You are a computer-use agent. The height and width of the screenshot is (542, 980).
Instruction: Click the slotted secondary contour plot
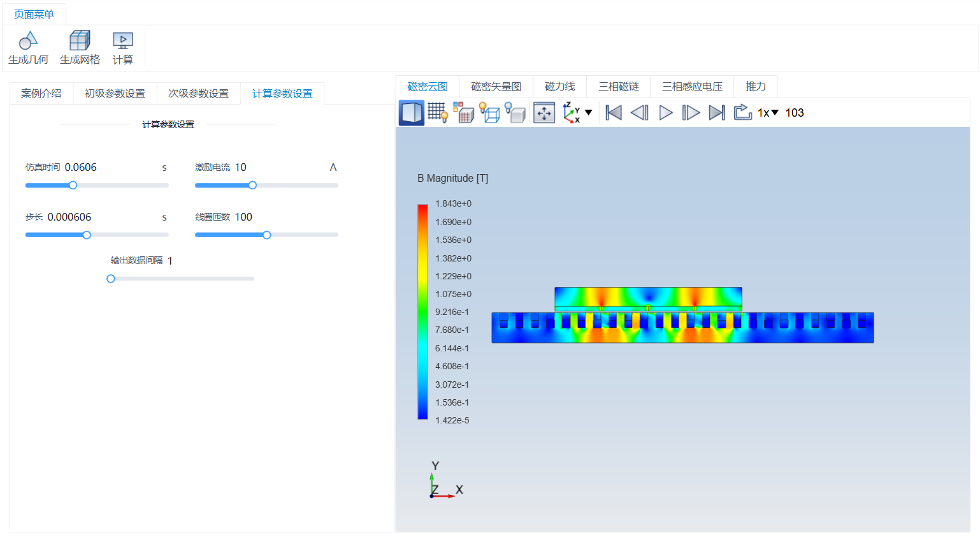[682, 328]
